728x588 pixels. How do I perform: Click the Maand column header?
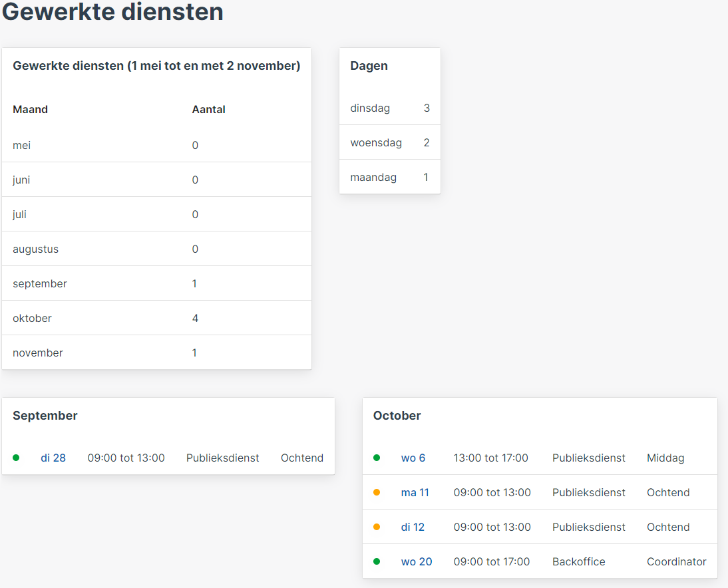tap(30, 110)
